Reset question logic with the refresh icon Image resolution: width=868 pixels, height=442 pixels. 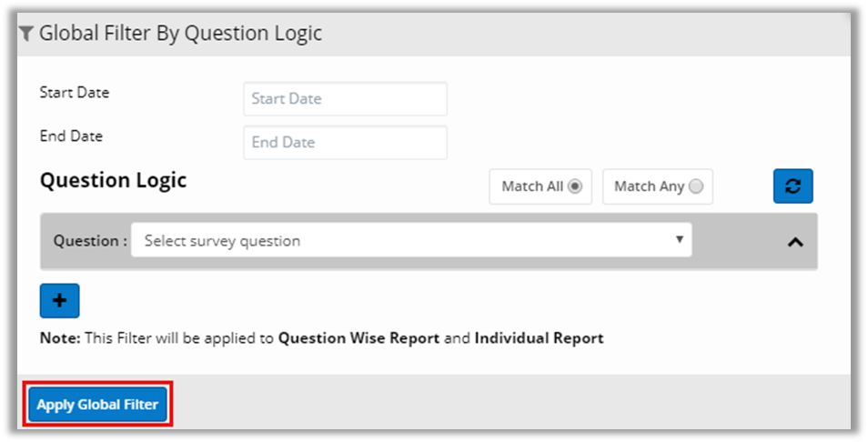(792, 186)
